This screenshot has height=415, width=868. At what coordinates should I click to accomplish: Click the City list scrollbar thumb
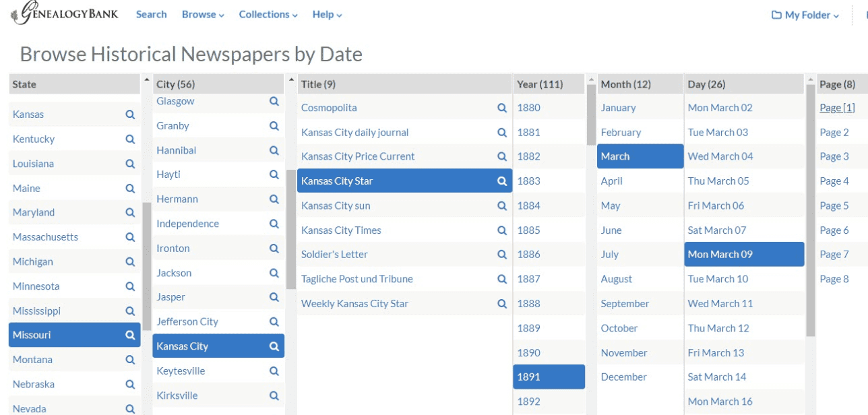(x=290, y=229)
